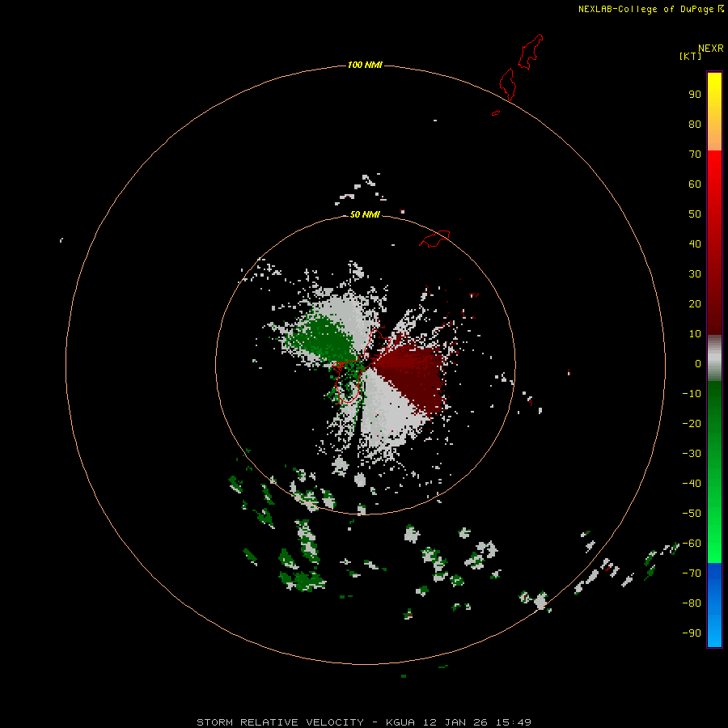Click the 50 NMI range ring label
Viewport: 728px width, 728px height.
pos(365,214)
